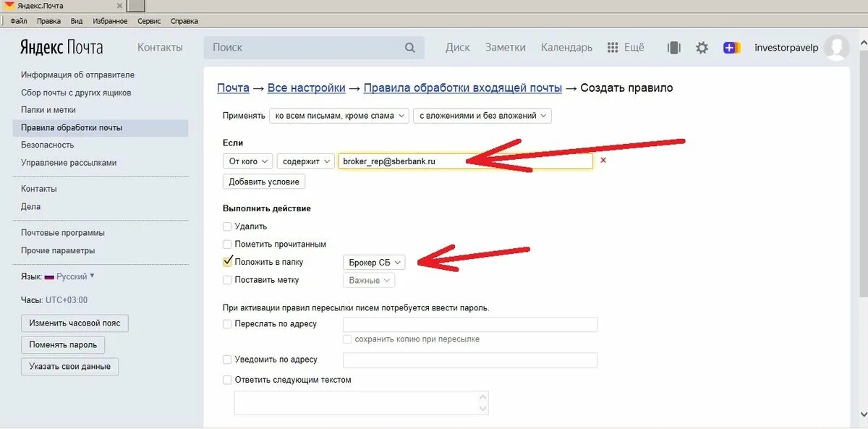Enable Уведомить по адресу checkbox

[x=227, y=360]
